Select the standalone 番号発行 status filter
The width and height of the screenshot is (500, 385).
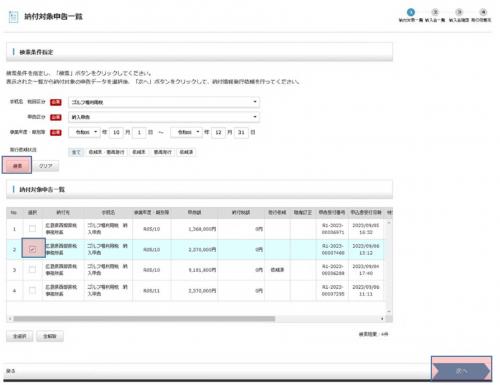(x=162, y=152)
